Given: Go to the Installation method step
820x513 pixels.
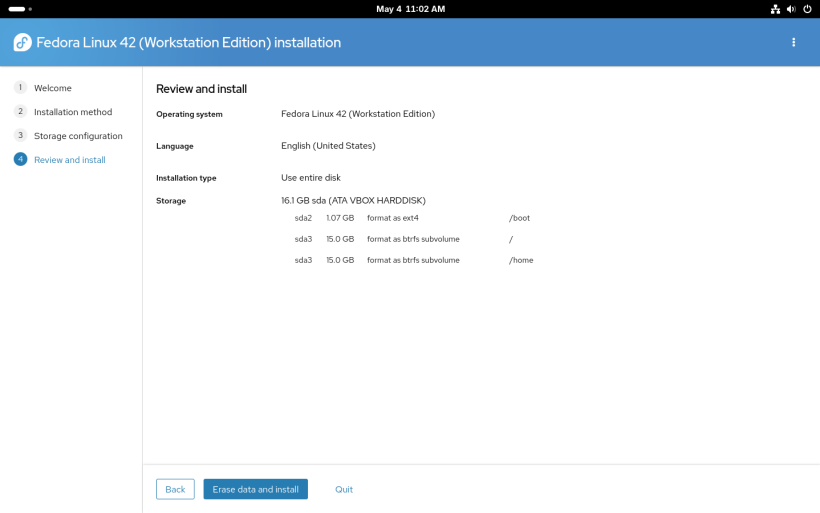Looking at the screenshot, I should 73,112.
